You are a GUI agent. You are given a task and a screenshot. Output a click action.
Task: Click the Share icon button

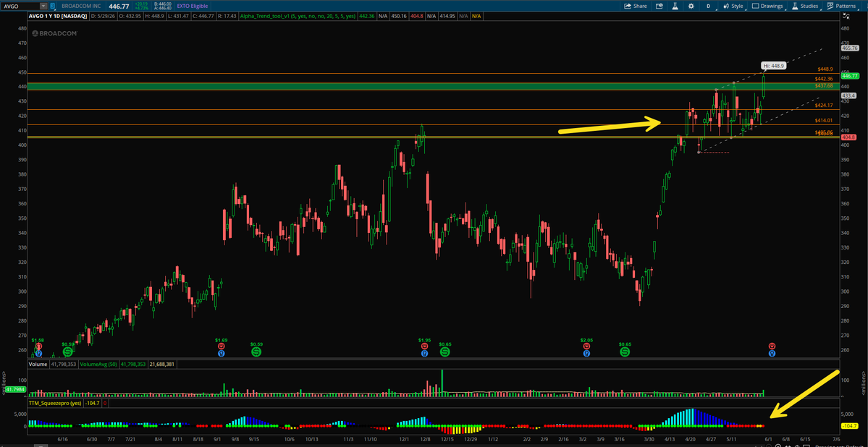pyautogui.click(x=635, y=6)
